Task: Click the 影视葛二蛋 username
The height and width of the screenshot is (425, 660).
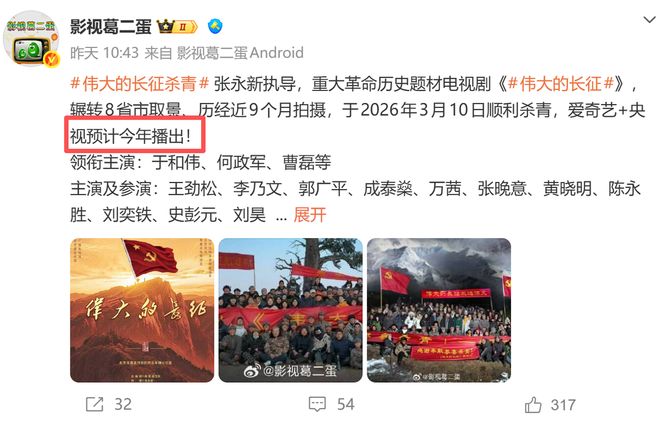Action: click(x=111, y=27)
